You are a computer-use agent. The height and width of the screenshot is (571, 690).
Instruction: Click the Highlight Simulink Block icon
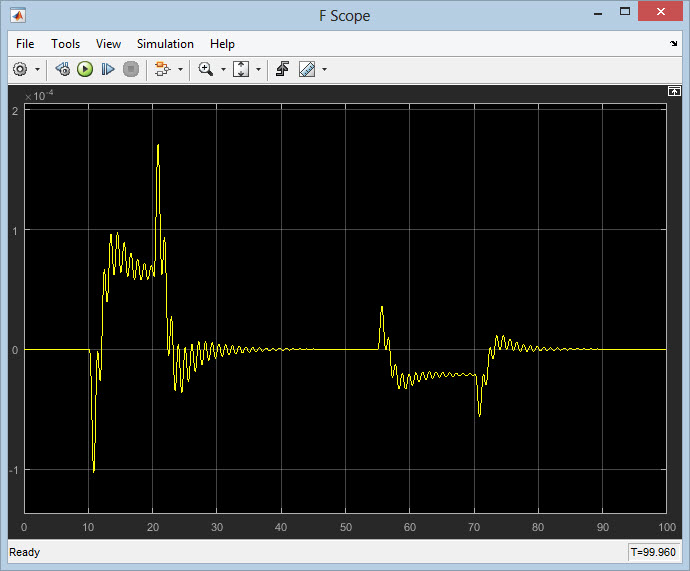click(x=162, y=69)
